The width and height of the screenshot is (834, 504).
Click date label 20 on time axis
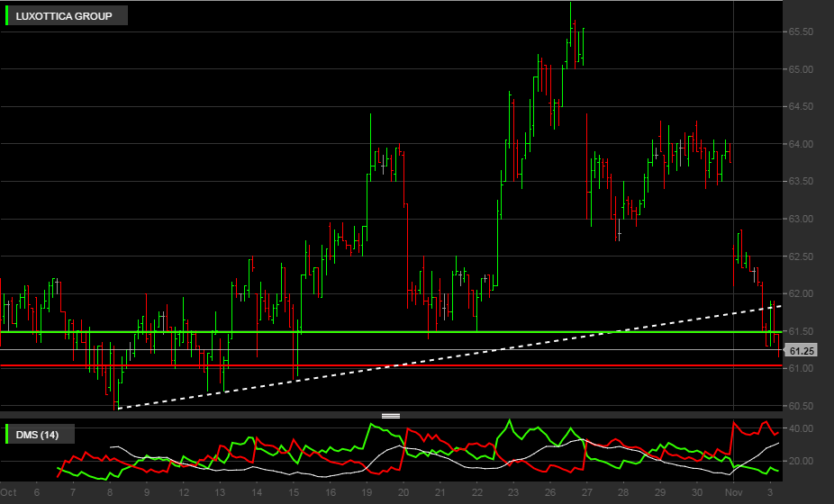click(403, 492)
